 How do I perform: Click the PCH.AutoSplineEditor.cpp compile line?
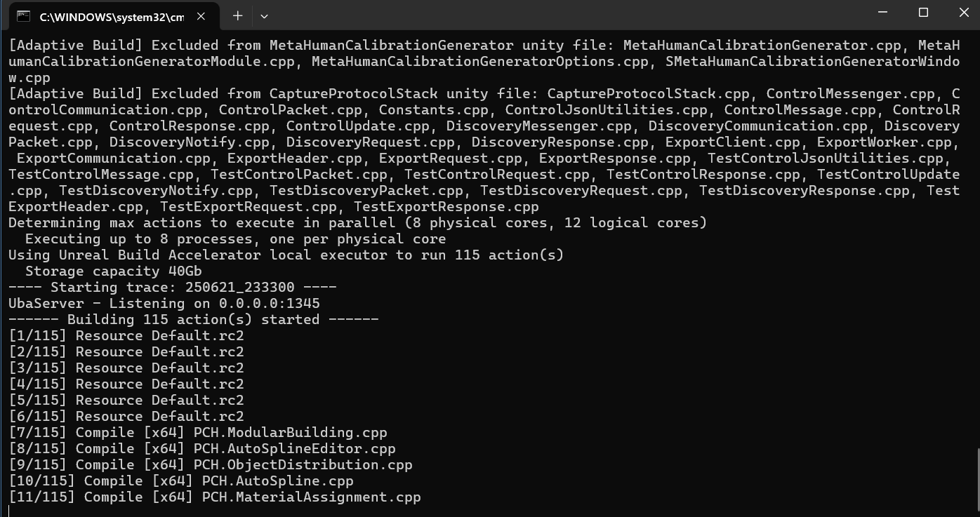coord(202,449)
